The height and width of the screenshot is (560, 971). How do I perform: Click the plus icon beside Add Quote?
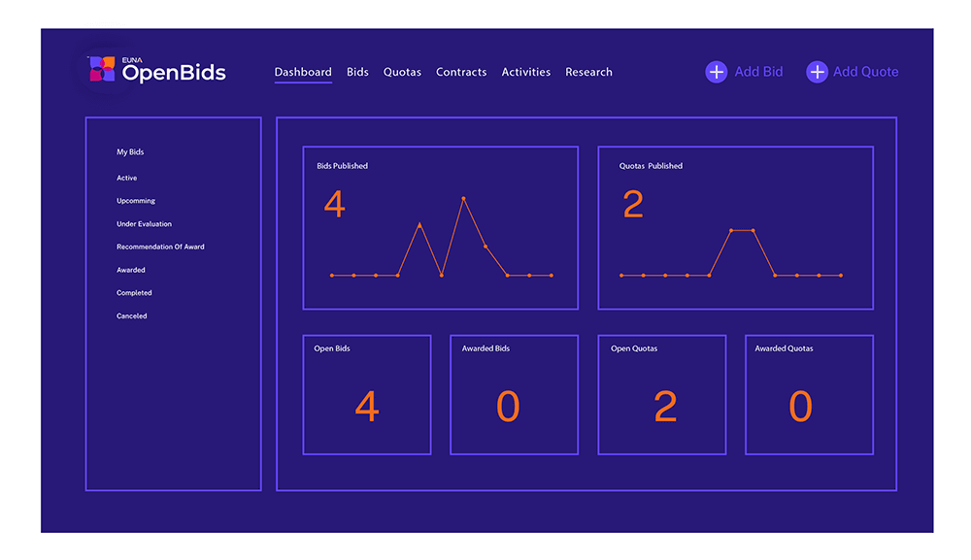817,71
